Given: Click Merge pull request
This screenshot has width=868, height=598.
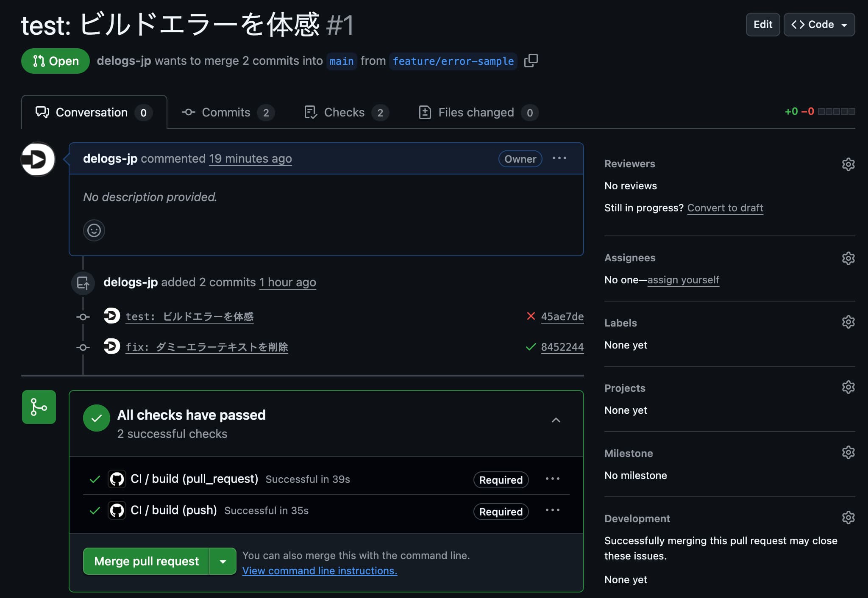Looking at the screenshot, I should click(x=146, y=561).
